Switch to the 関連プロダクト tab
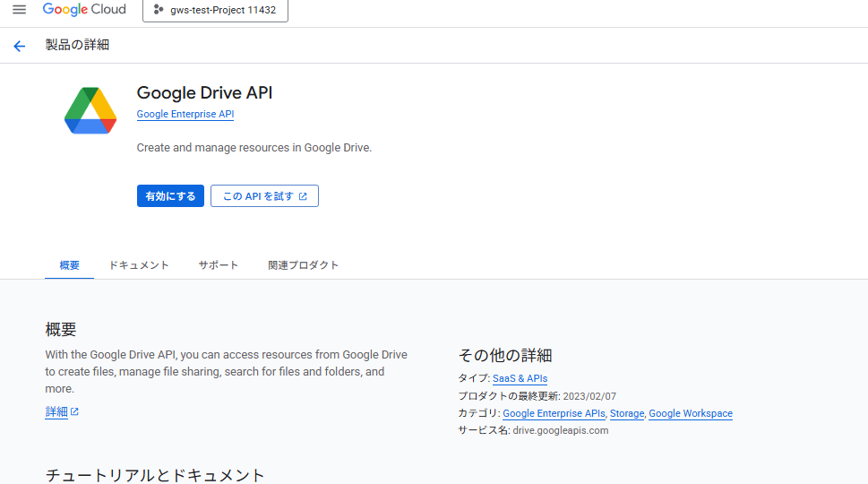 tap(303, 265)
